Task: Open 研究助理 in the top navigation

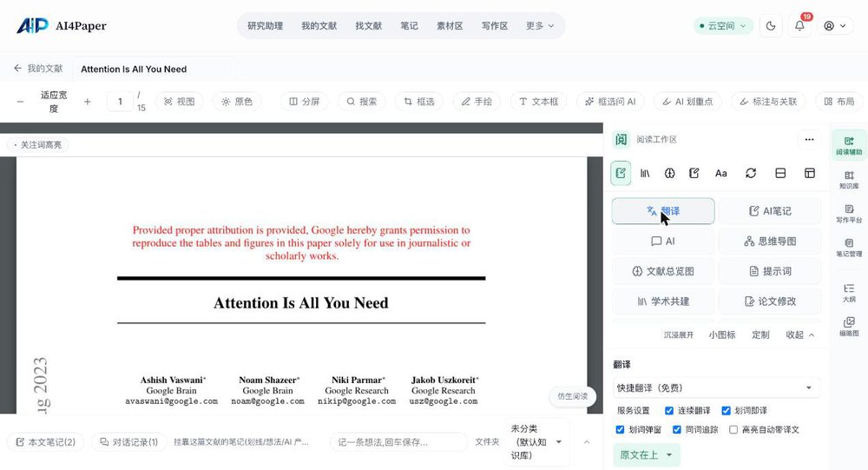Action: point(265,25)
